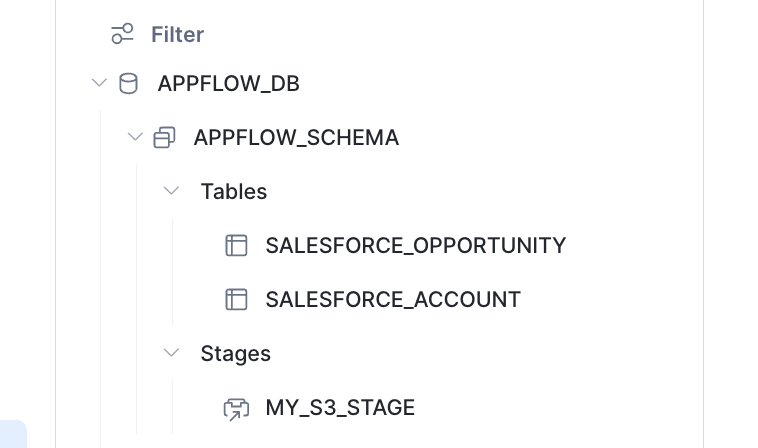Click the MY_S3_STAGE external stage icon
Image resolution: width=758 pixels, height=448 pixels.
pyautogui.click(x=236, y=409)
